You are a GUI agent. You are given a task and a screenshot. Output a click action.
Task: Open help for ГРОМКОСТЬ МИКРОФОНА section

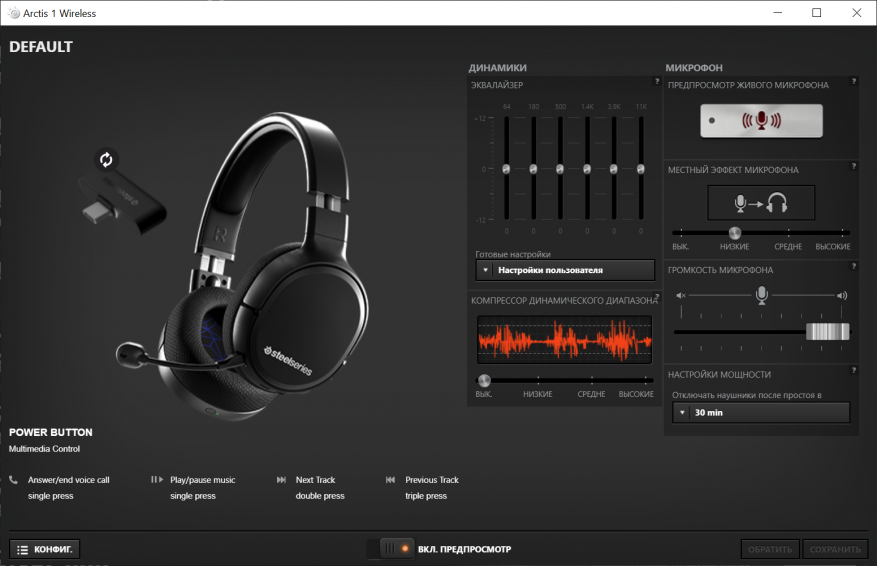click(x=854, y=266)
